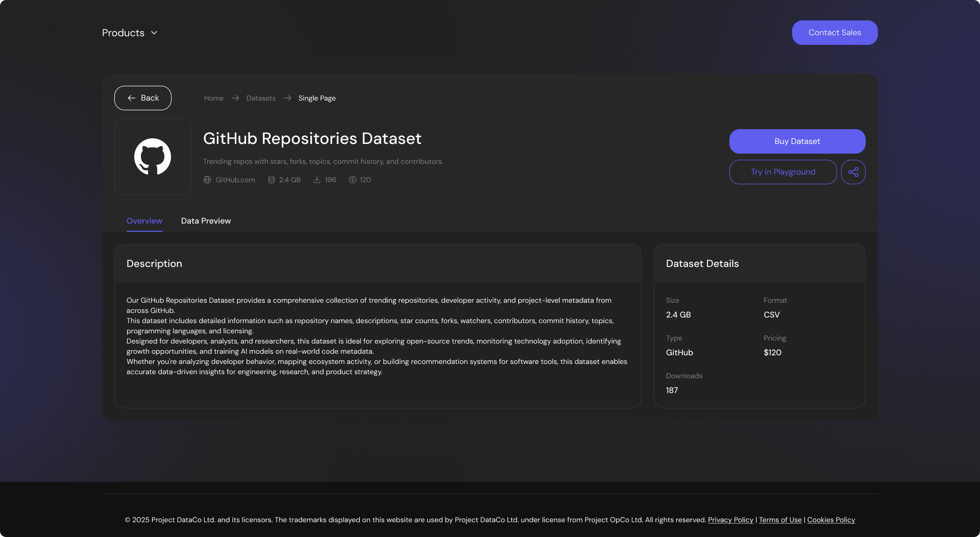Switch to the Data Preview tab
This screenshot has height=537, width=980.
(x=206, y=221)
